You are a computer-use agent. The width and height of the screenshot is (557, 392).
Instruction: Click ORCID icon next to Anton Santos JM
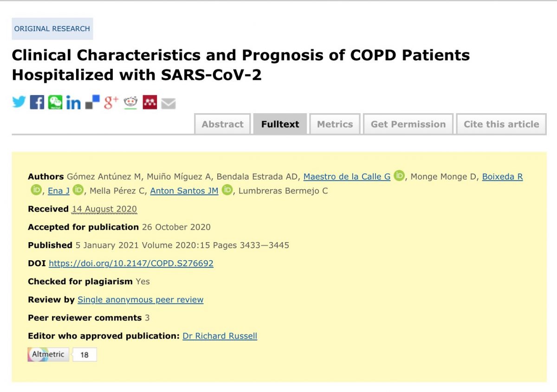227,190
